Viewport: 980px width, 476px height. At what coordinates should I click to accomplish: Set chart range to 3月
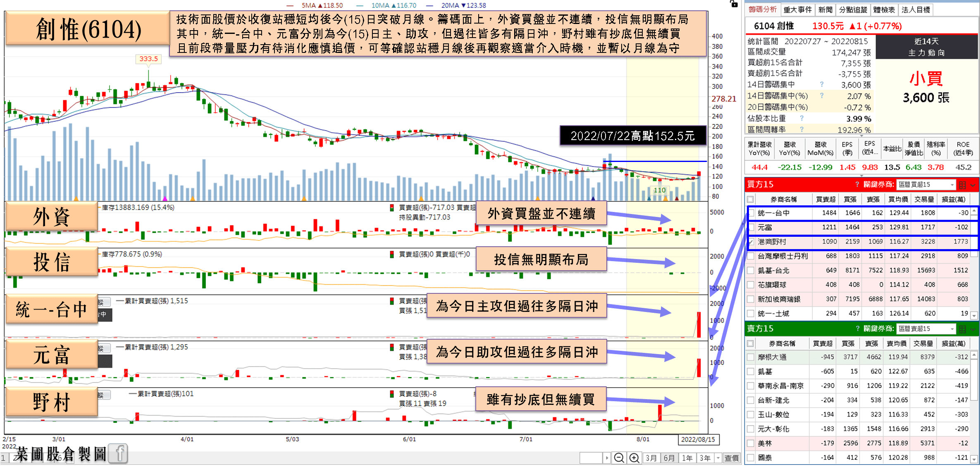(651, 458)
